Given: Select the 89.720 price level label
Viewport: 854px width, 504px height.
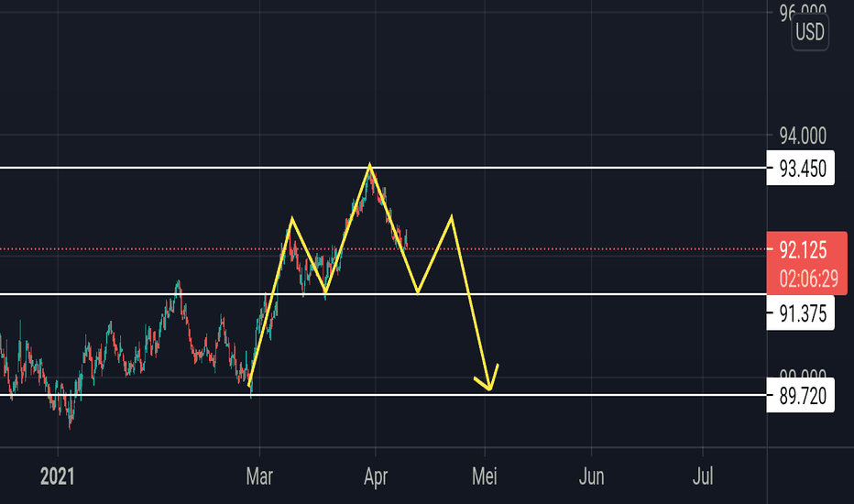Looking at the screenshot, I should pos(800,396).
